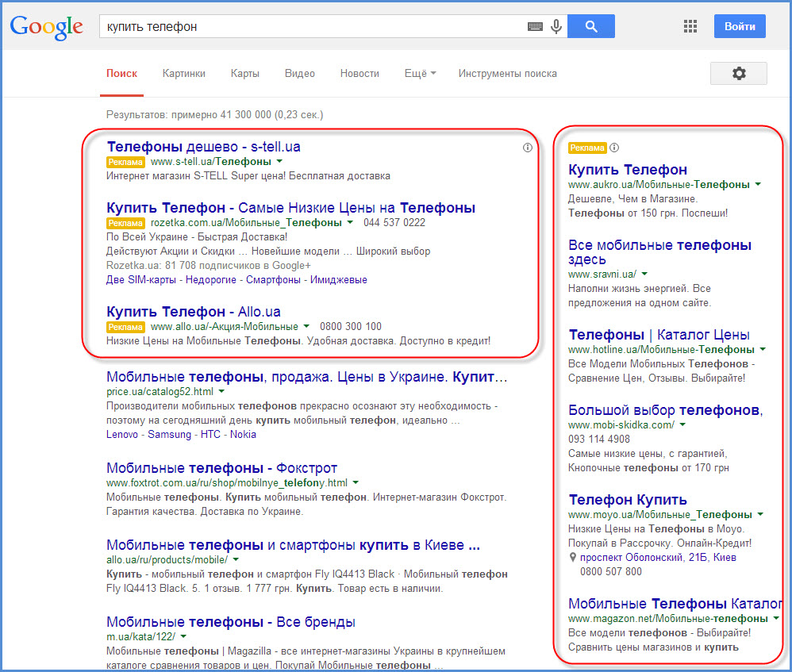
Task: Click the search field with купить телефон
Action: [x=312, y=26]
